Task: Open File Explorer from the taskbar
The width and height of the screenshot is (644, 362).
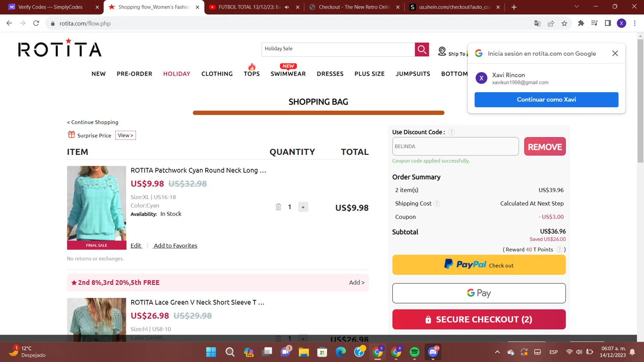Action: pos(304,352)
